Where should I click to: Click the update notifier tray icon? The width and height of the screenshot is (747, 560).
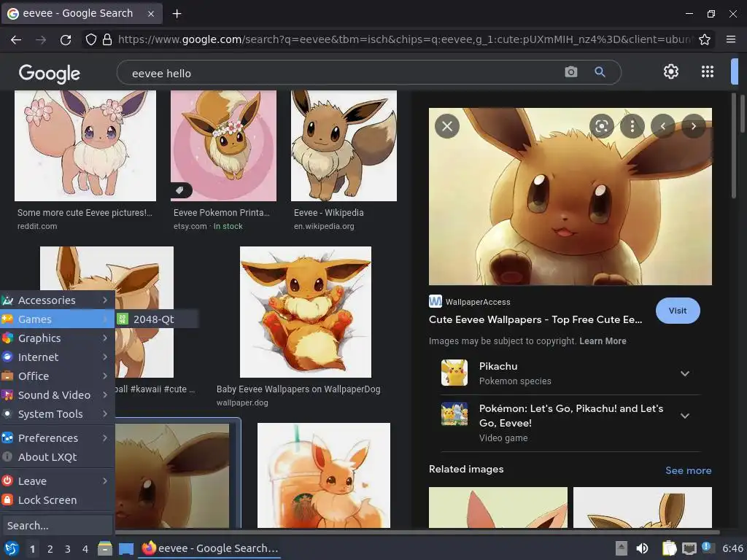(x=708, y=548)
